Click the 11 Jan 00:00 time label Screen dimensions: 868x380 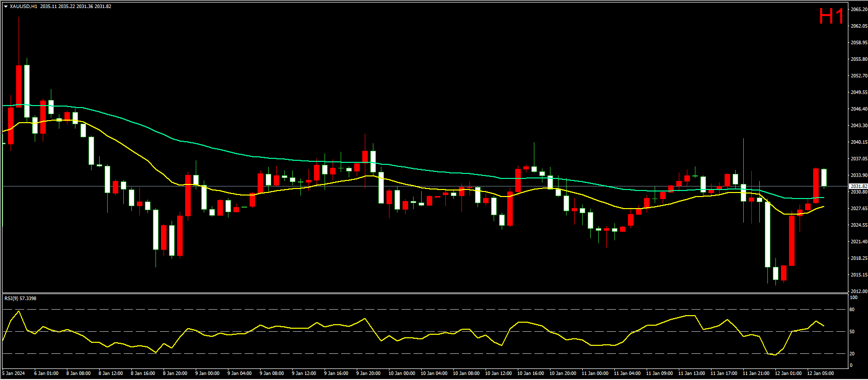coord(595,373)
